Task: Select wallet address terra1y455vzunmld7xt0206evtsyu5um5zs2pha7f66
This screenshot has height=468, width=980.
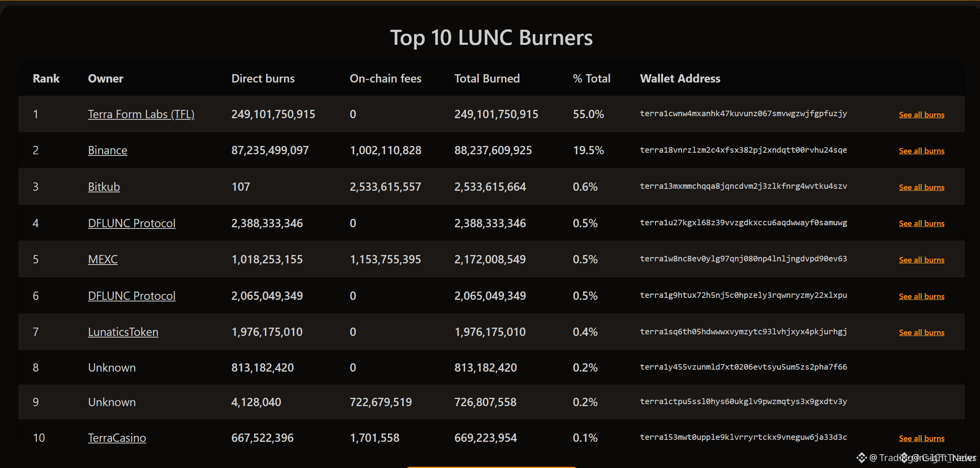Action: tap(744, 367)
